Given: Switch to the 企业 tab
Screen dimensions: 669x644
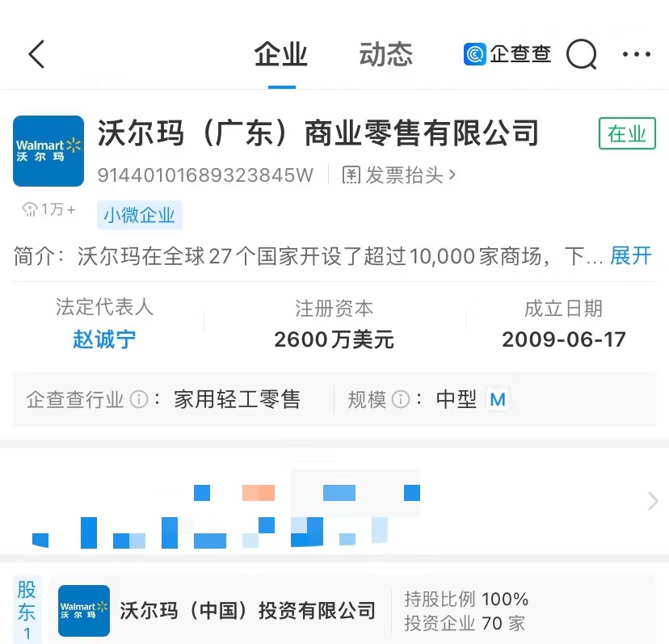Looking at the screenshot, I should 280,54.
